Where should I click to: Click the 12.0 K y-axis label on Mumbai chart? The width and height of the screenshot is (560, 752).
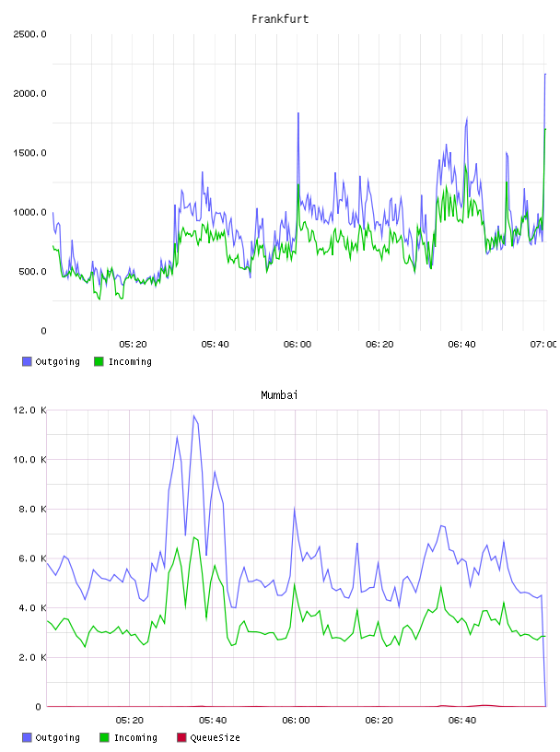(x=29, y=410)
